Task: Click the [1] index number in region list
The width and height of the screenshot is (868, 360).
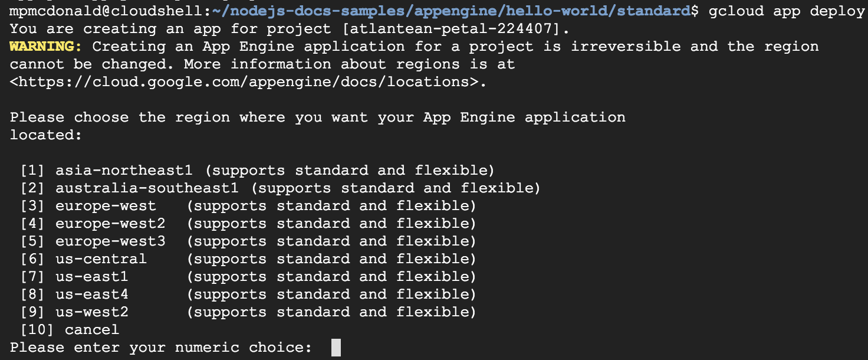Action: point(32,171)
